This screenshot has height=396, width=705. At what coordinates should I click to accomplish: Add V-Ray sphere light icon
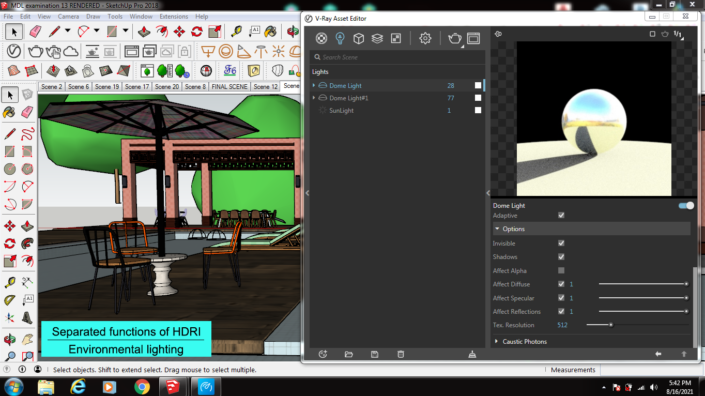pos(226,51)
